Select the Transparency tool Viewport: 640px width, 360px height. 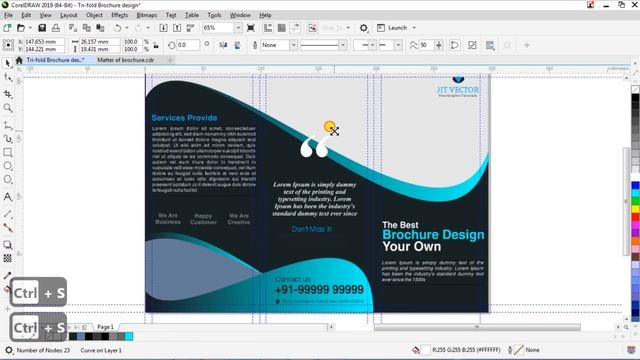[x=7, y=258]
